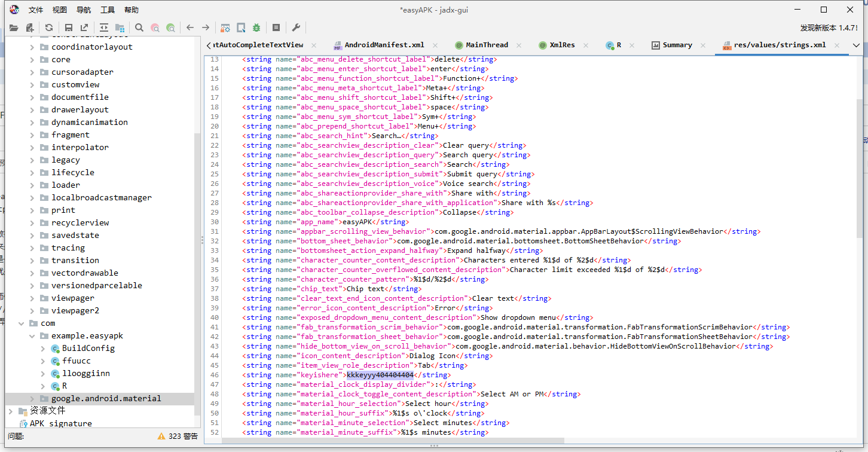Click the add files toolbar icon
868x452 pixels.
pos(29,28)
